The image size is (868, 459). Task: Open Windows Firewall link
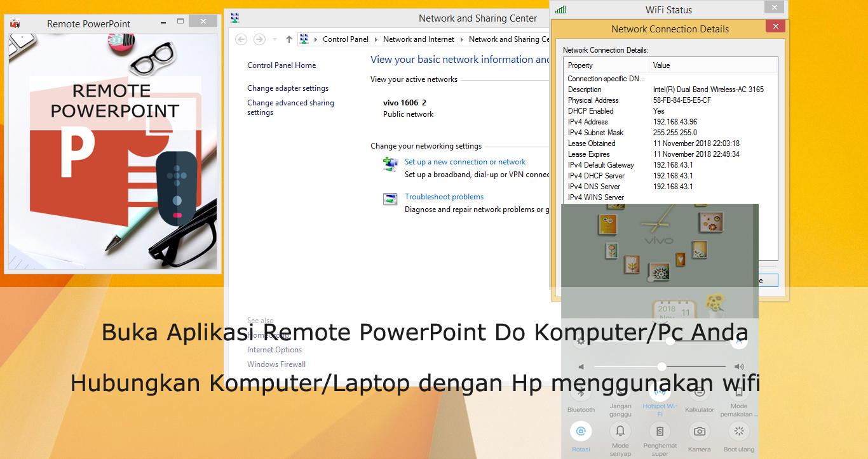click(x=276, y=364)
